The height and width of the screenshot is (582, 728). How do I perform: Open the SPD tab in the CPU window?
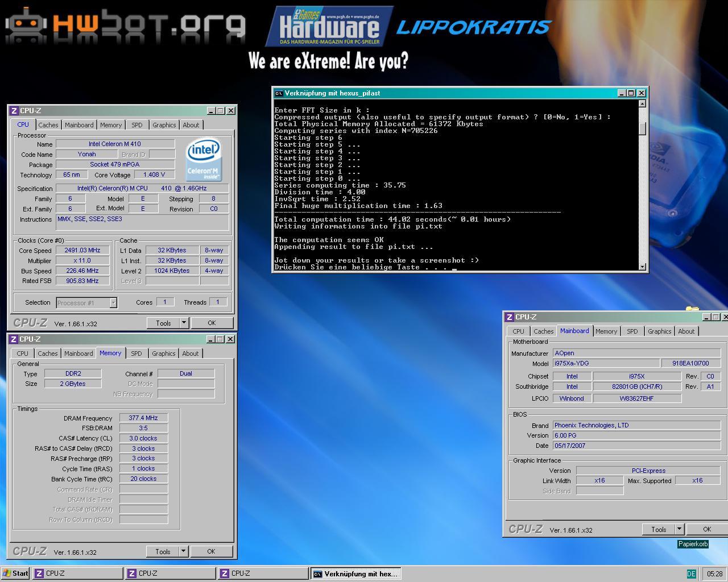137,125
